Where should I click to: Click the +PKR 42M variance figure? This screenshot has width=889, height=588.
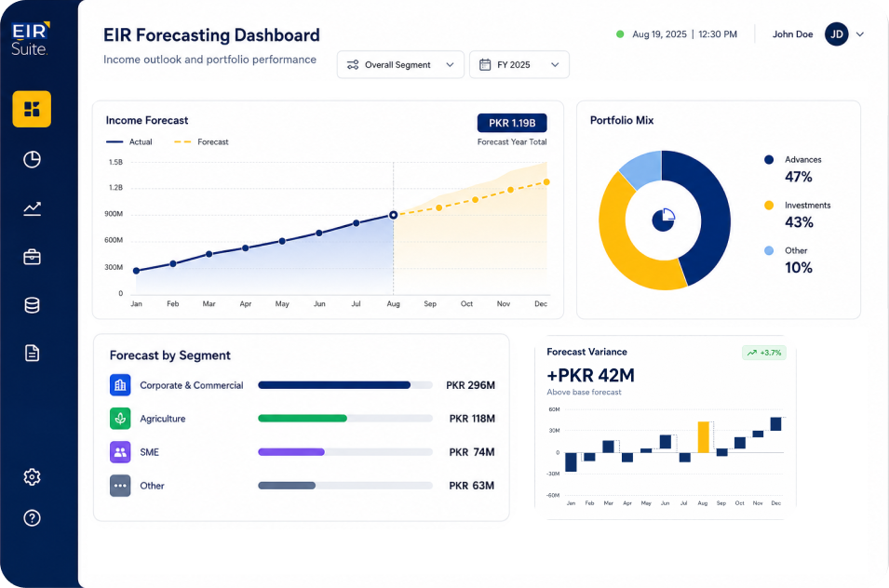(x=590, y=375)
